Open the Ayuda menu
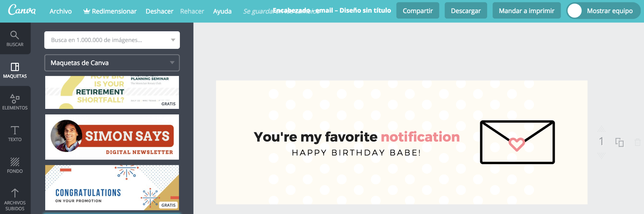Viewport: 644px width, 214px height. click(x=222, y=11)
